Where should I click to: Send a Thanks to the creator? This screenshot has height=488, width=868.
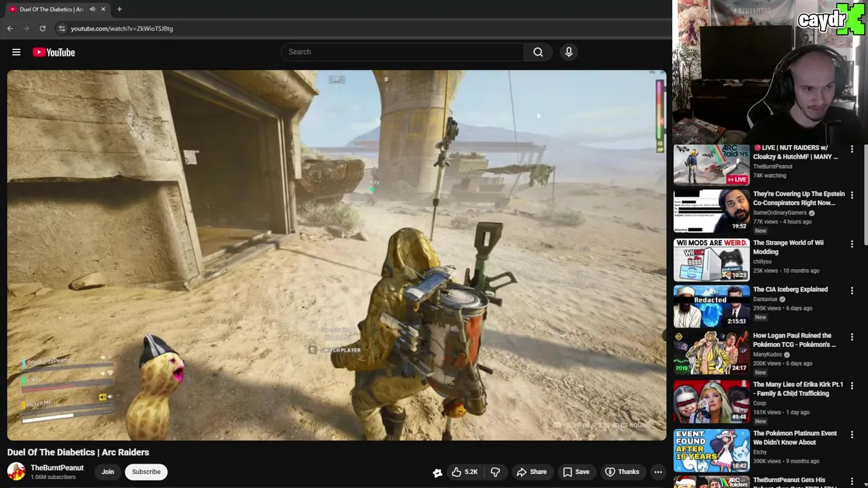[x=622, y=472]
